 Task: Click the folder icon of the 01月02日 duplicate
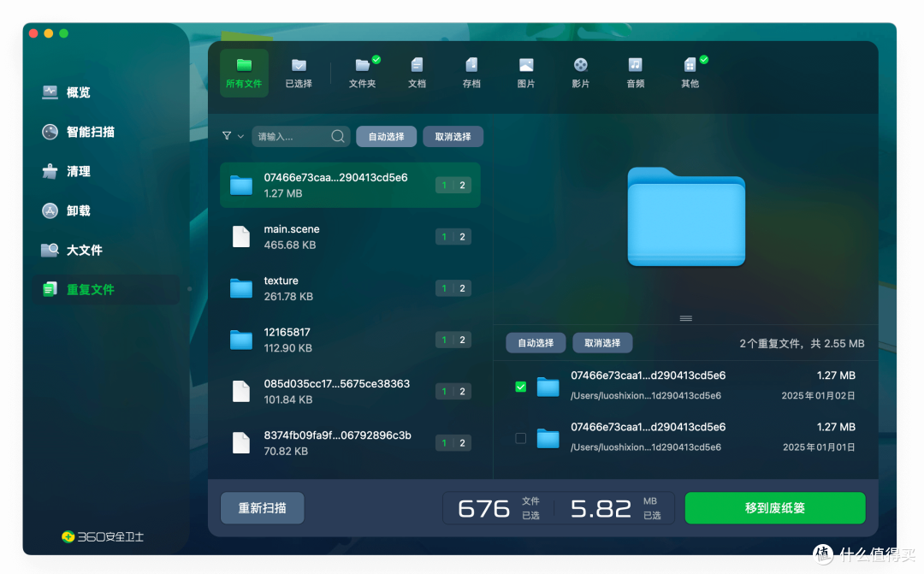[548, 387]
